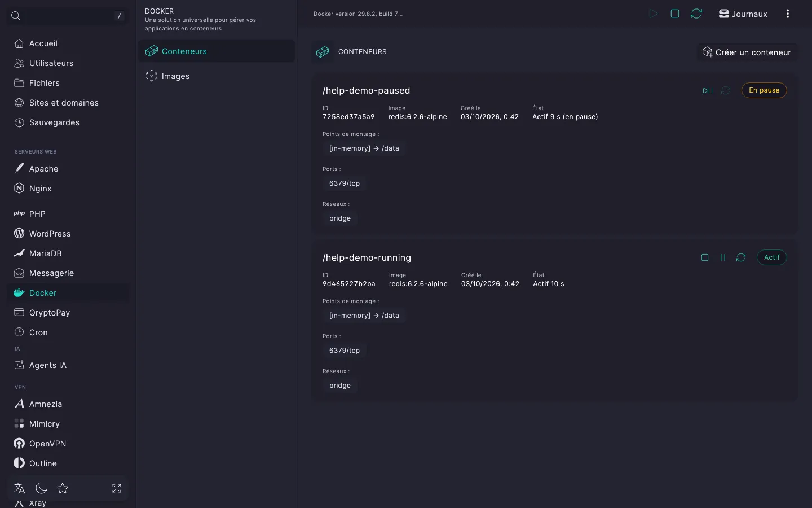Open the Cron scheduler
This screenshot has width=812, height=508.
(x=68, y=332)
